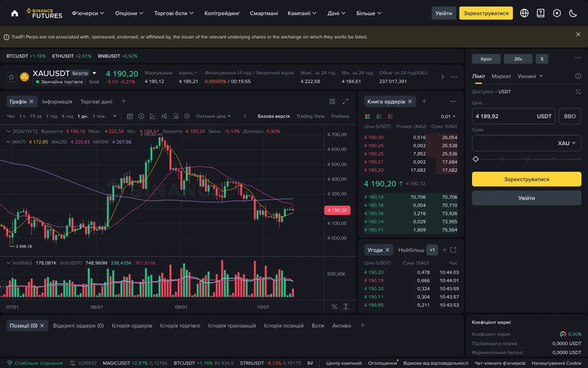
Task: Switch chart to Trading View
Action: [x=310, y=116]
